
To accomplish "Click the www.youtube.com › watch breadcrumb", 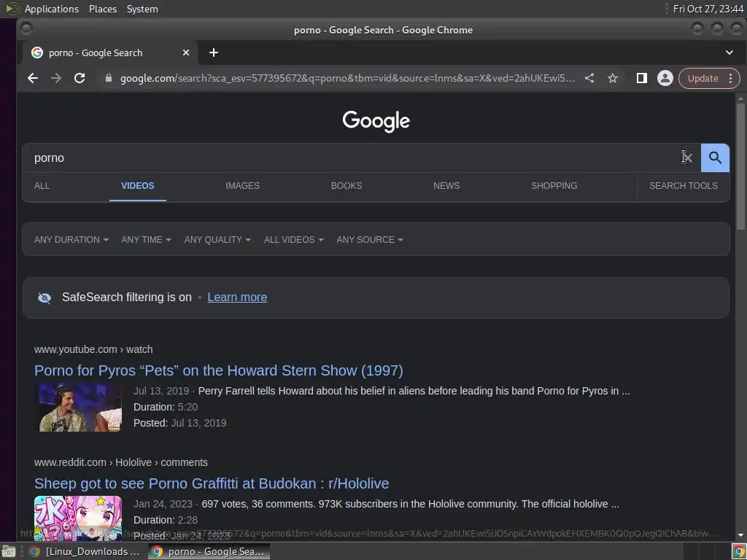I will click(x=93, y=349).
